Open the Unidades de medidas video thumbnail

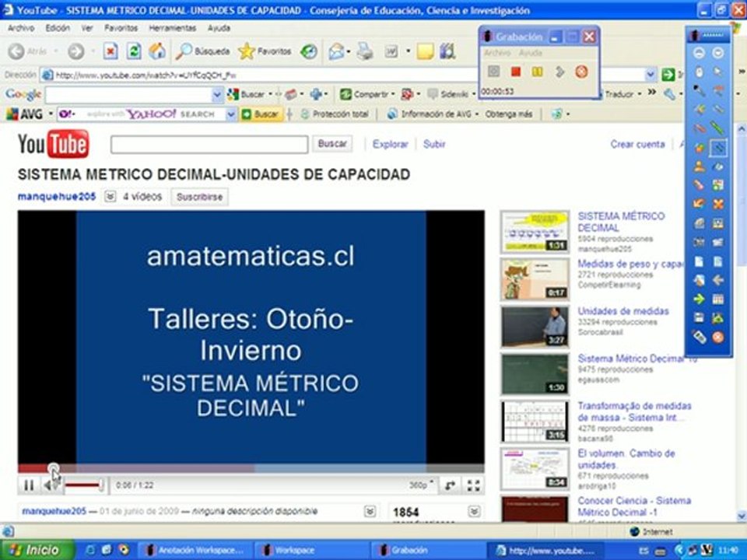click(x=535, y=327)
